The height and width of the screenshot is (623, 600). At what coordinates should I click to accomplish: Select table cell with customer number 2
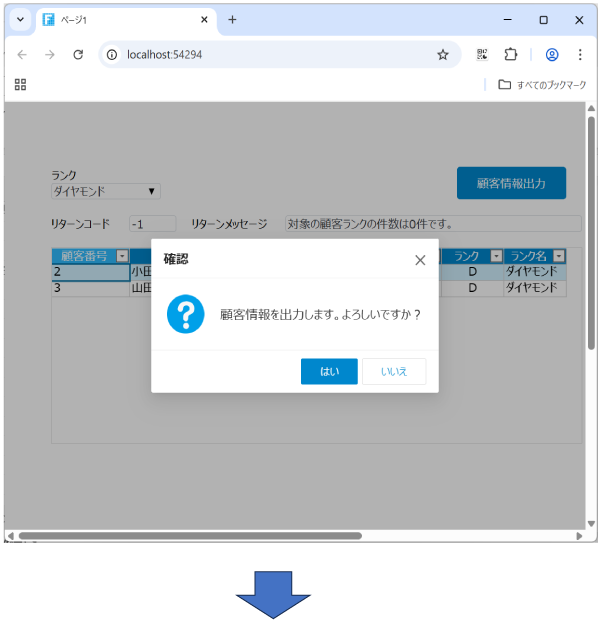click(x=91, y=272)
